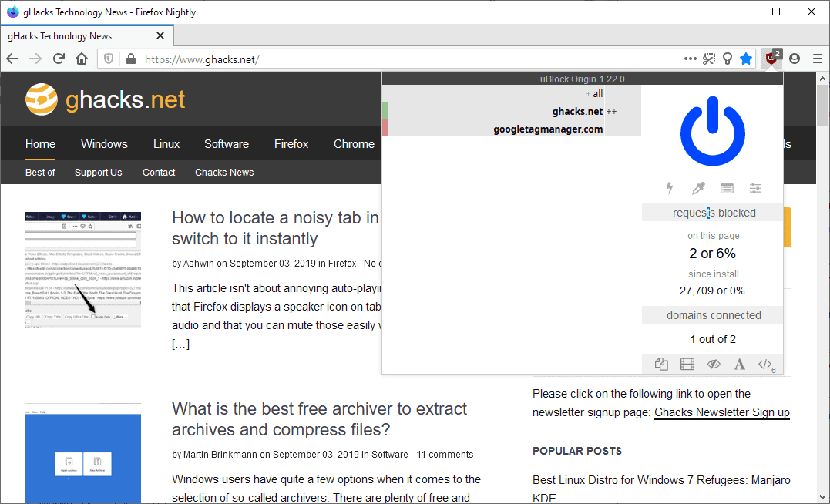
Task: Block large media elements on this site
Action: 687,364
